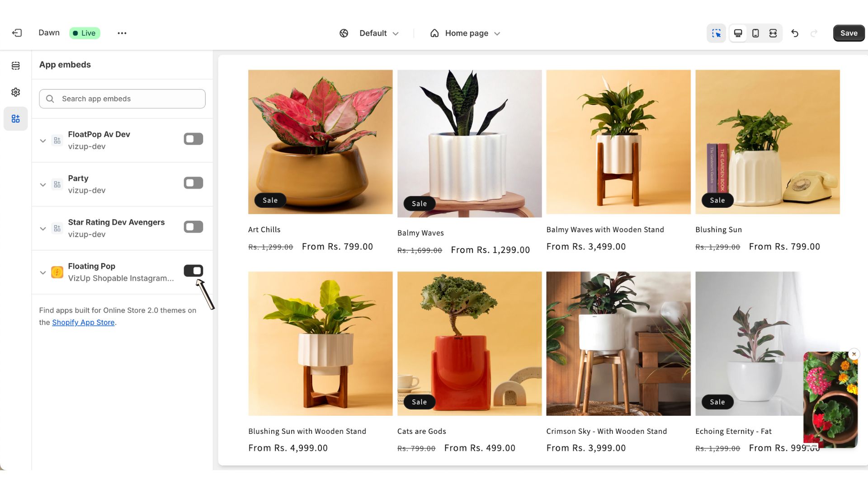Click the undo icon in toolbar
The height and width of the screenshot is (488, 868).
[x=795, y=33]
